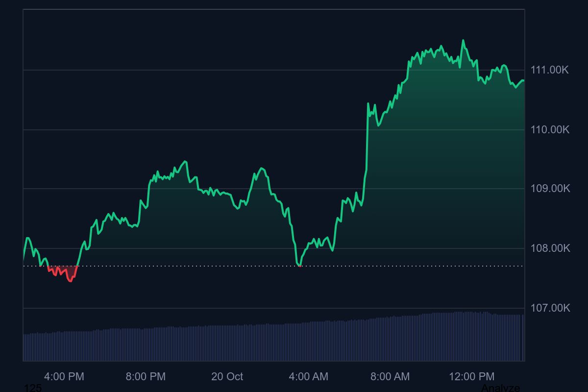Select the 4:00 PM time axis label
The image size is (588, 392).
pyautogui.click(x=64, y=377)
